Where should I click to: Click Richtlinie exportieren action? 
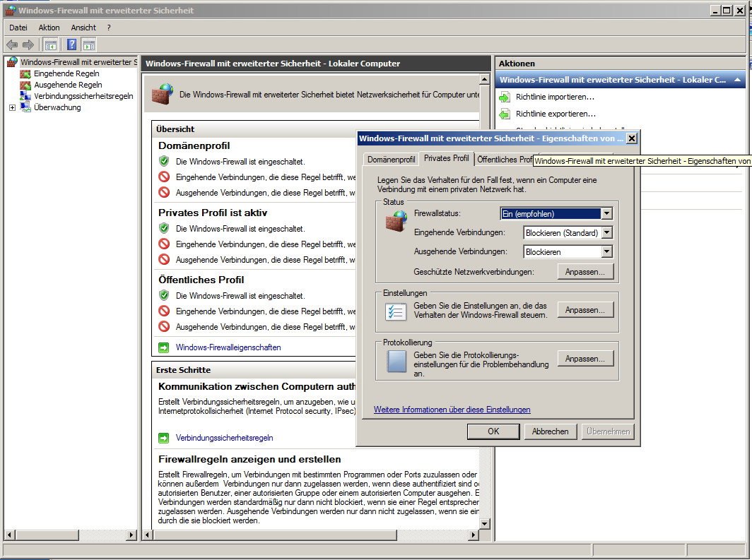556,114
